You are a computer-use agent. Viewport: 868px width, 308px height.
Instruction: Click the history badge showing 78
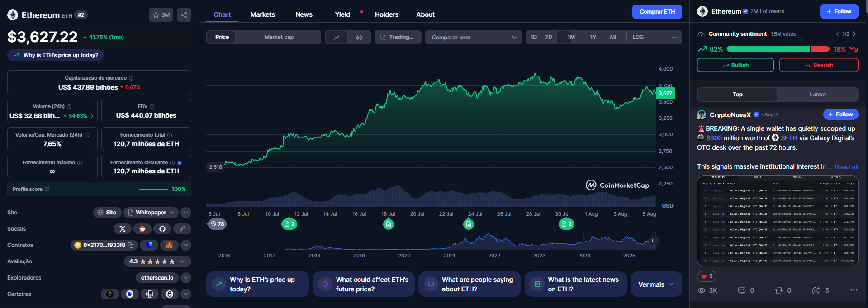[x=218, y=224]
